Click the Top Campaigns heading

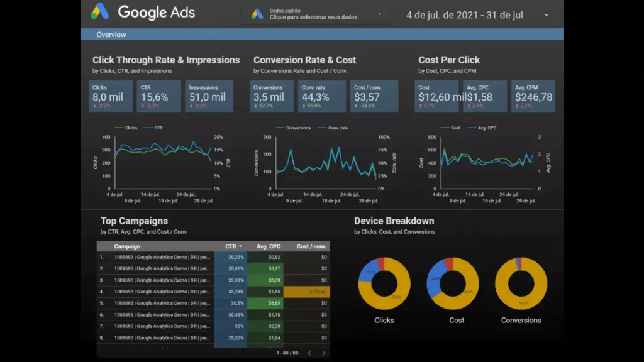click(x=135, y=221)
